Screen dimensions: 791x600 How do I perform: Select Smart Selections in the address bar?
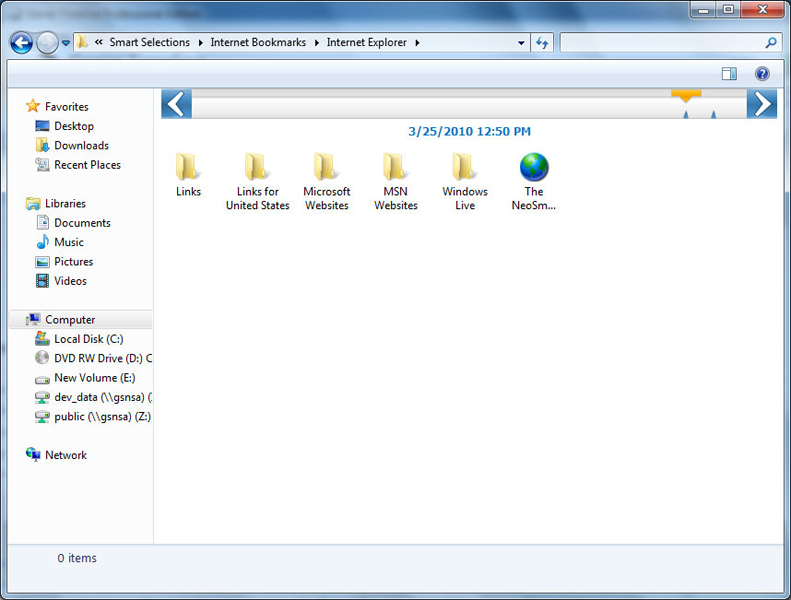(x=150, y=42)
